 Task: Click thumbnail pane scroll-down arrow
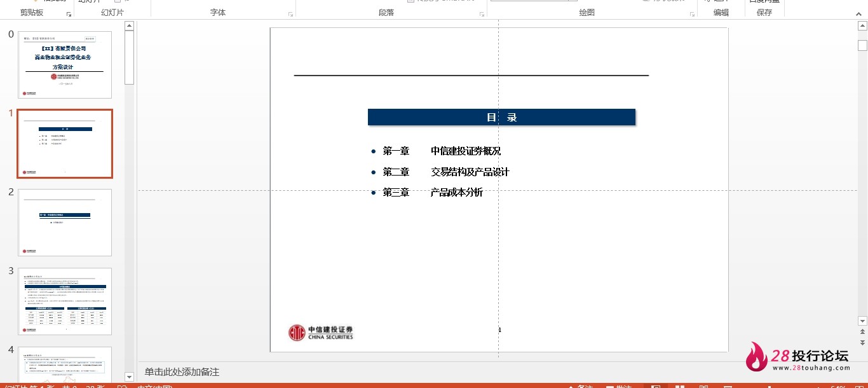click(x=130, y=377)
